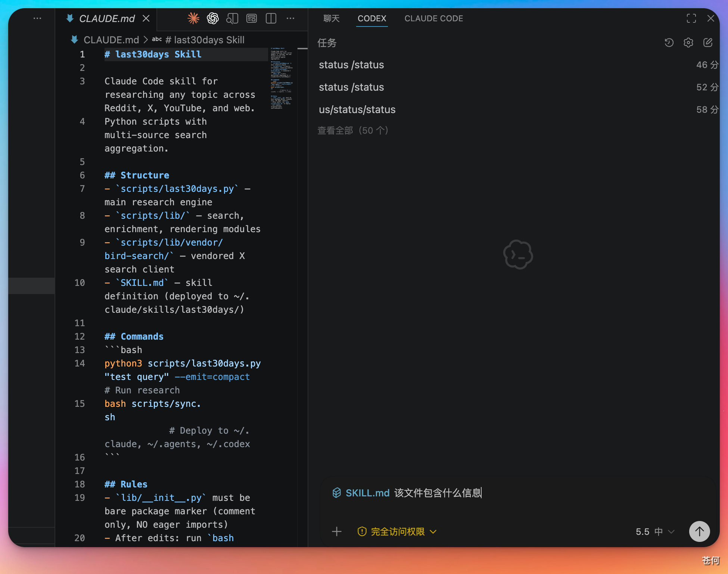The image size is (728, 574).
Task: Click the SKILL.md file mention chip
Action: (x=361, y=493)
